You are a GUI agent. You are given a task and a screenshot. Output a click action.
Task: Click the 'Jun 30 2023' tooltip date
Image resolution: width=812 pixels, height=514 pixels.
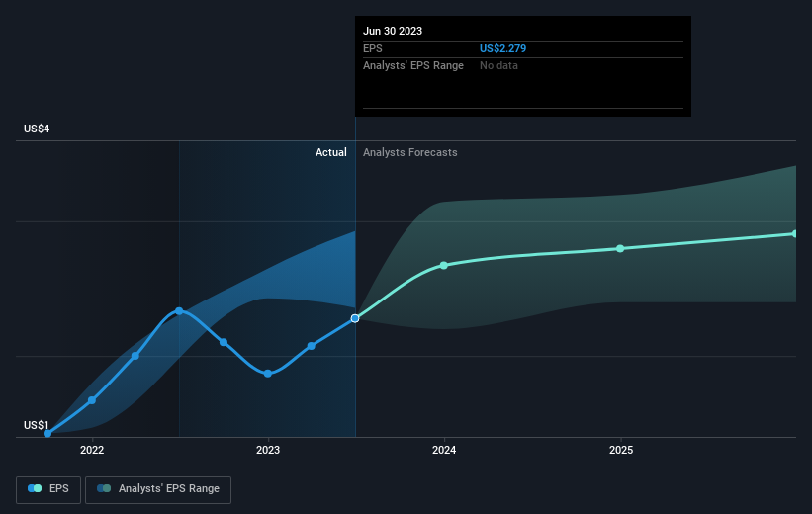pyautogui.click(x=393, y=31)
